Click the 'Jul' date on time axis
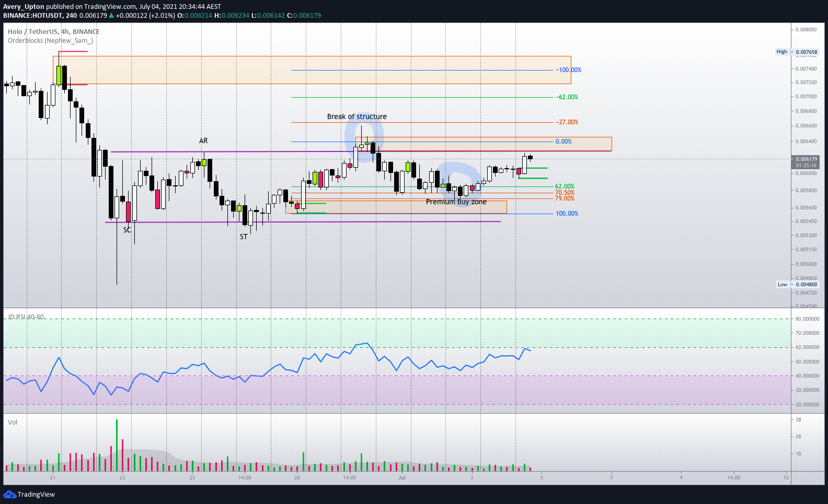Screen dimensions: 828x504 (402, 477)
